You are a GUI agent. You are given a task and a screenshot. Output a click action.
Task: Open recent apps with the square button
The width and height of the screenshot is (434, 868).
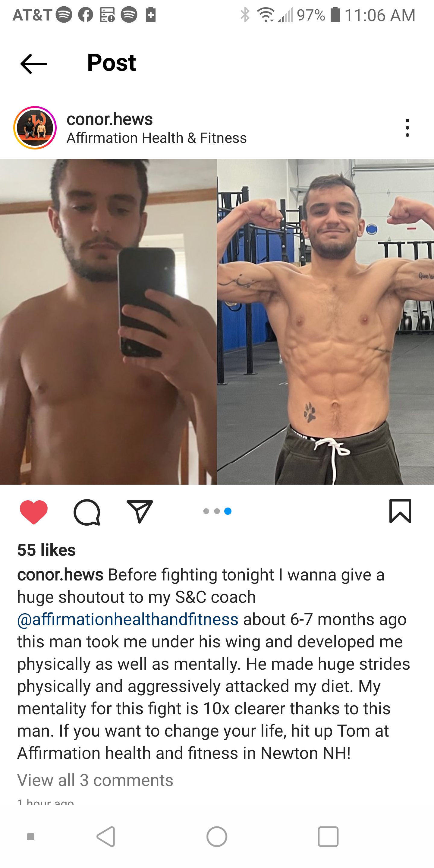pos(328,837)
